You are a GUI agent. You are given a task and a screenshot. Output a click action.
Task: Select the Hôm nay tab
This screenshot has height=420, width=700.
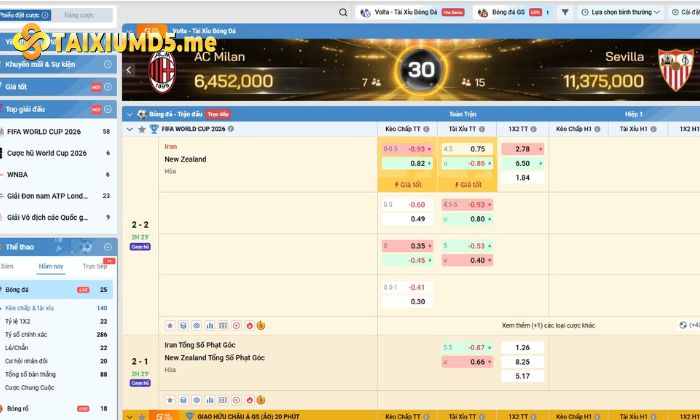(51, 266)
